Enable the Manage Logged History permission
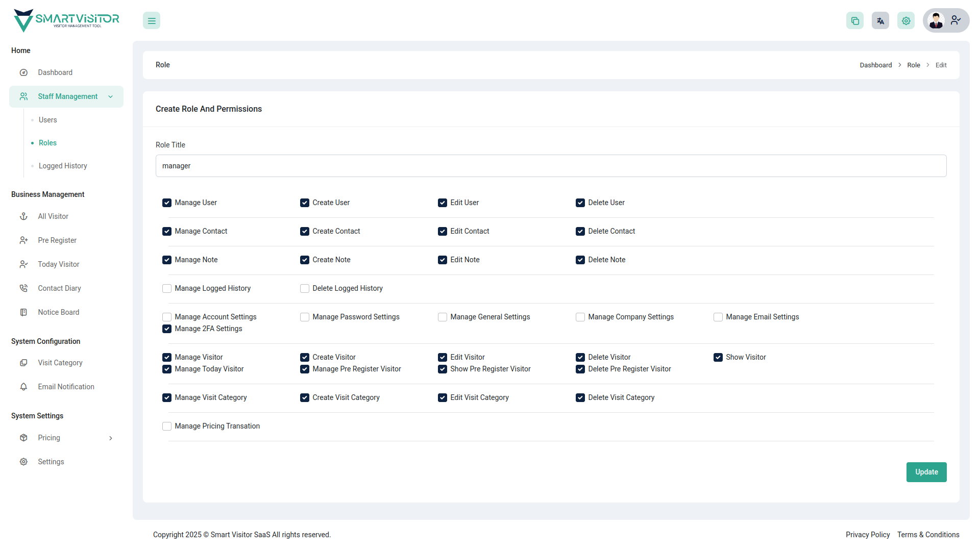Screen dimensions: 980x551 point(166,288)
